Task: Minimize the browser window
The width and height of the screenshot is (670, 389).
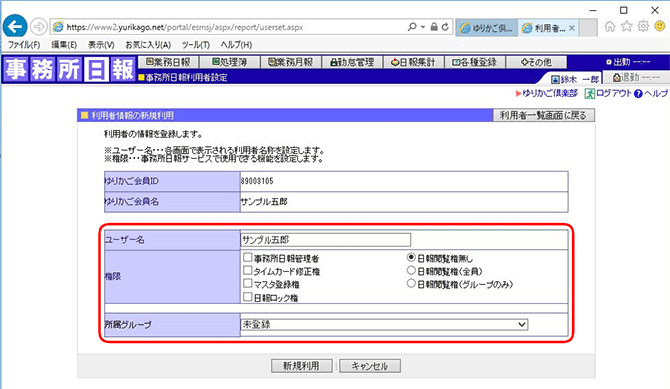Action: click(593, 10)
